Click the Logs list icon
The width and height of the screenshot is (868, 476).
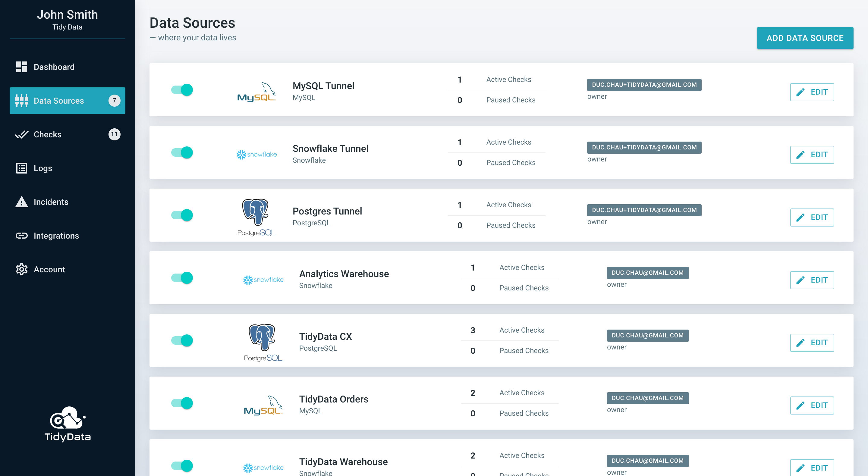tap(22, 168)
